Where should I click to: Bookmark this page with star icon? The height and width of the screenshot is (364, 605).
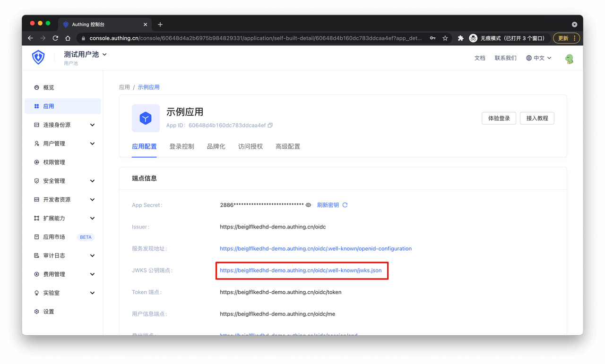point(445,38)
